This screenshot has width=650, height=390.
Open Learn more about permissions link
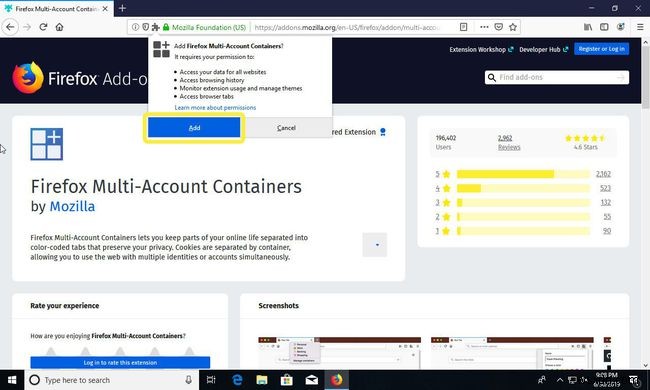(215, 107)
